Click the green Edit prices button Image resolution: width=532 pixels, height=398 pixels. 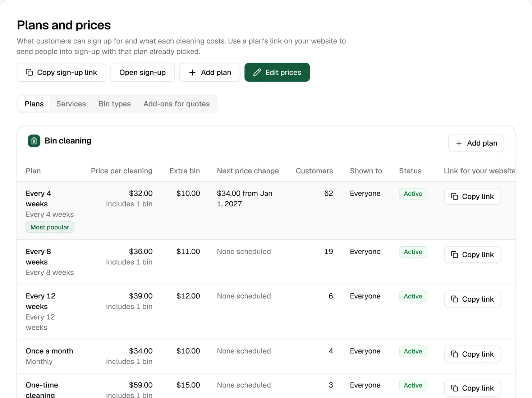pyautogui.click(x=277, y=72)
